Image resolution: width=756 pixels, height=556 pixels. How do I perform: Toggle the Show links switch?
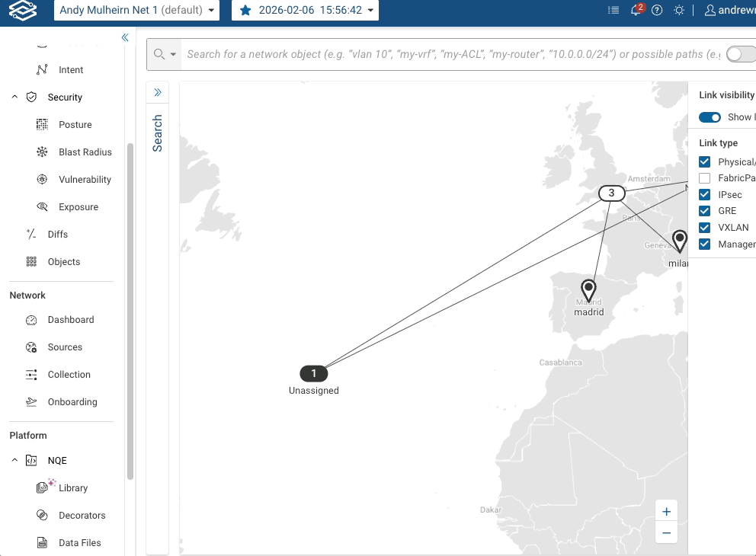tap(710, 117)
